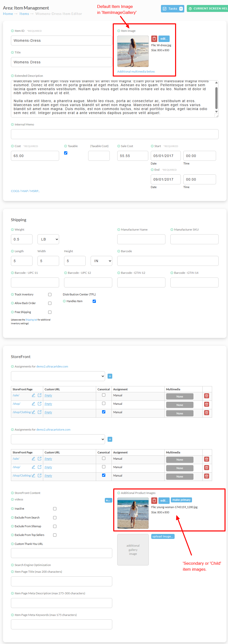Open the weight unit LB dropdown
228x644 pixels.
[x=48, y=239]
